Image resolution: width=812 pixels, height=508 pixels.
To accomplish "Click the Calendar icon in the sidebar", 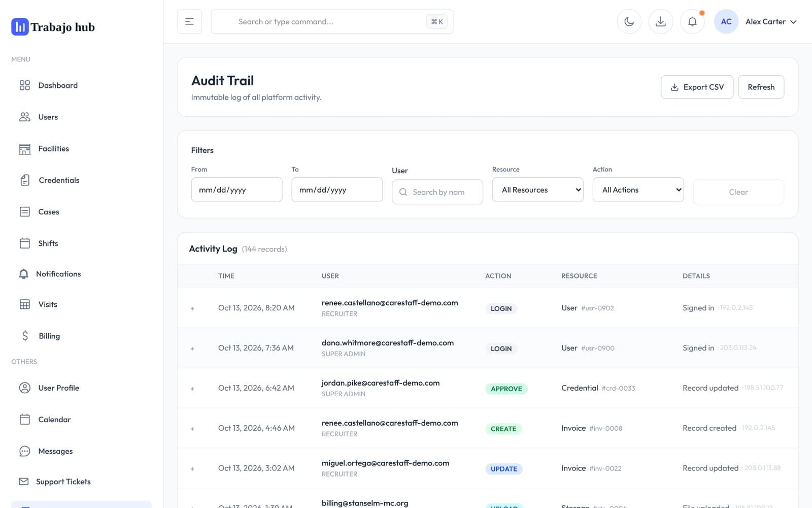I will pyautogui.click(x=25, y=419).
